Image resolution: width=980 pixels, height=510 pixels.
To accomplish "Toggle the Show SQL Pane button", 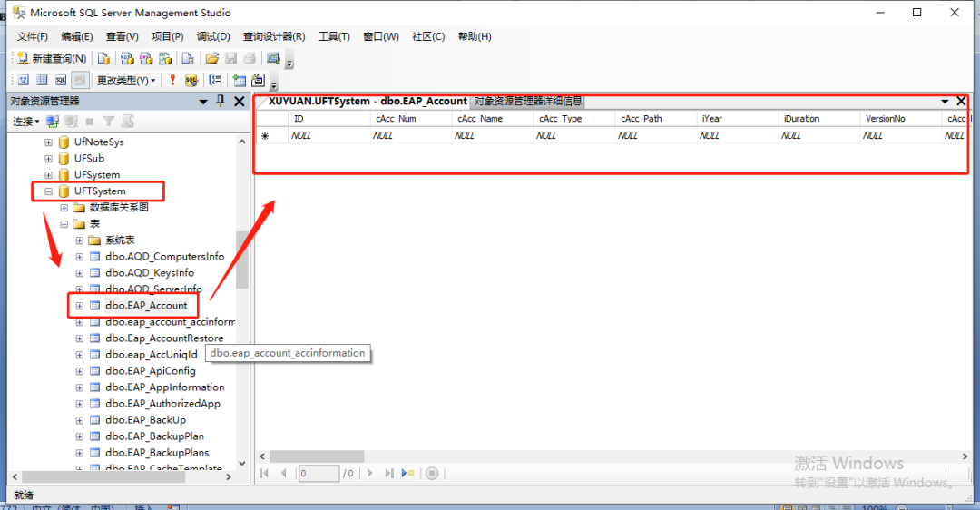I will tap(61, 80).
